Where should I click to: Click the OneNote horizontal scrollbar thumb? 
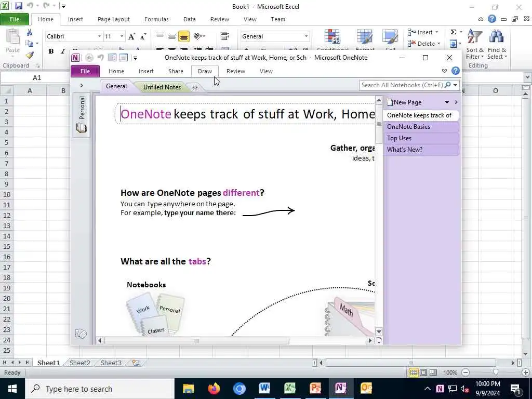point(196,341)
